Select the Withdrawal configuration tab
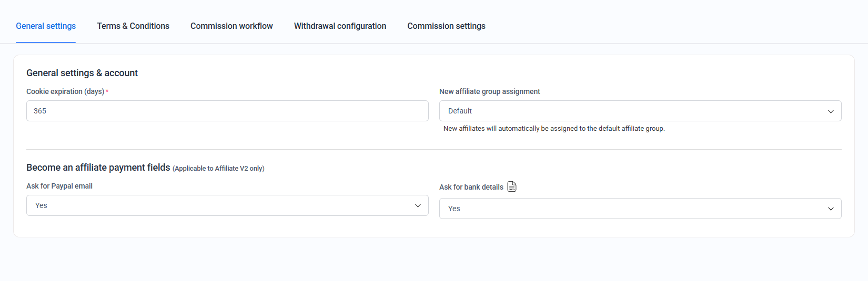The image size is (868, 281). [x=340, y=26]
